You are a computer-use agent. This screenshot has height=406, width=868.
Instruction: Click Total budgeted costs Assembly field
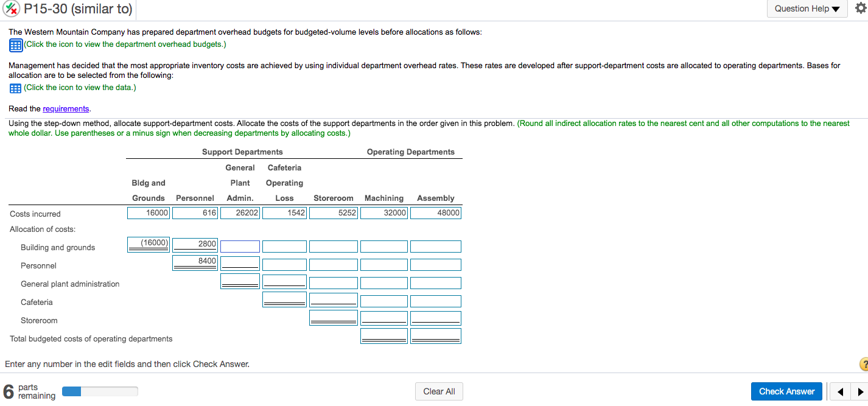436,335
